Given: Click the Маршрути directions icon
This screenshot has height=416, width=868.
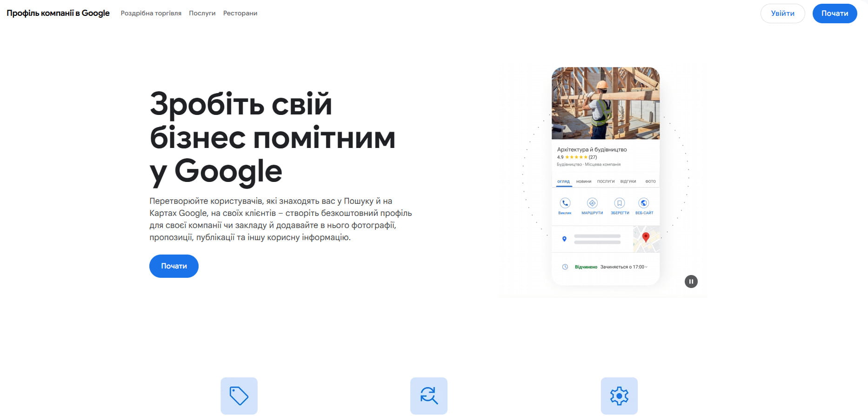Looking at the screenshot, I should coord(592,203).
